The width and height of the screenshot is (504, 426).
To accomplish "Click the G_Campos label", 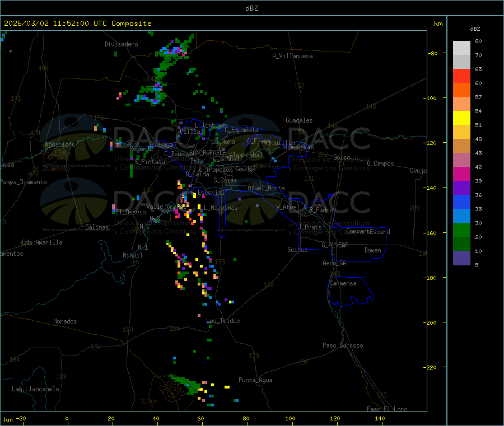I will [381, 163].
